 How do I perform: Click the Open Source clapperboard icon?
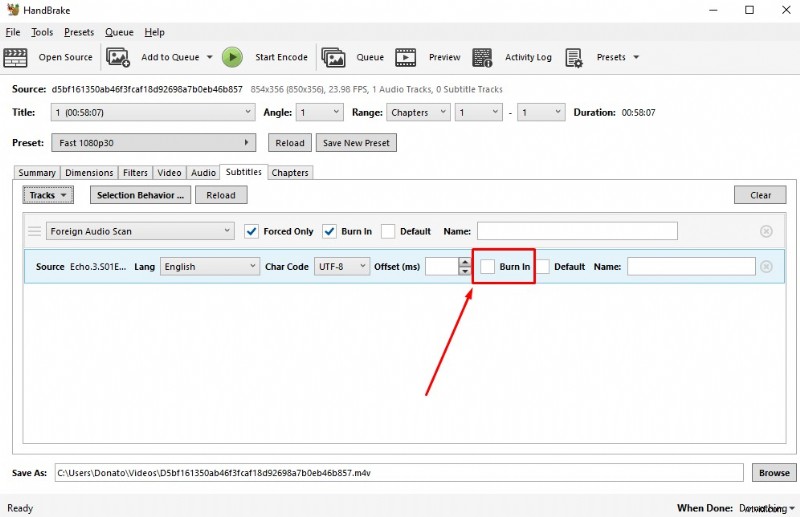[x=16, y=57]
